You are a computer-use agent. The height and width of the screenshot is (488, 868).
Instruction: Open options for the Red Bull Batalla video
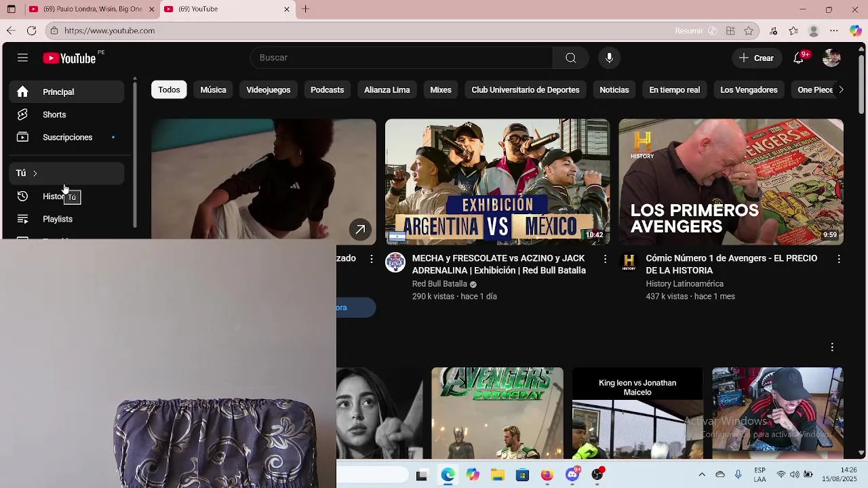(x=605, y=259)
